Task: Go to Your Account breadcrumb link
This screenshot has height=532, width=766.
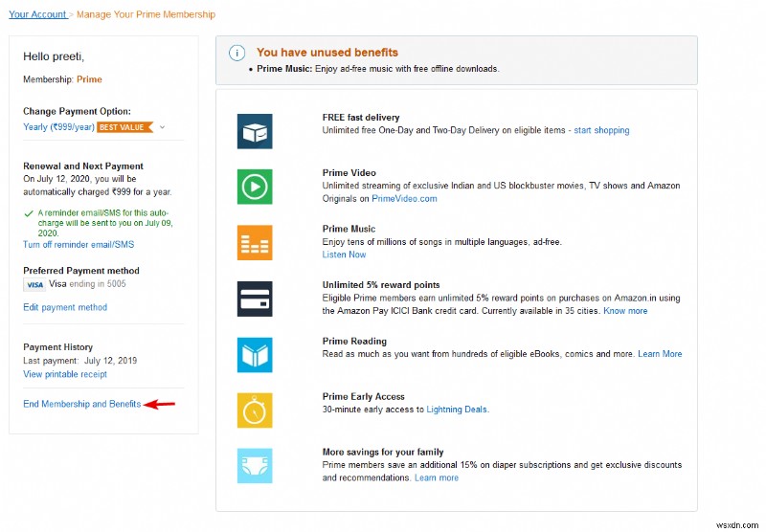Action: pos(37,14)
